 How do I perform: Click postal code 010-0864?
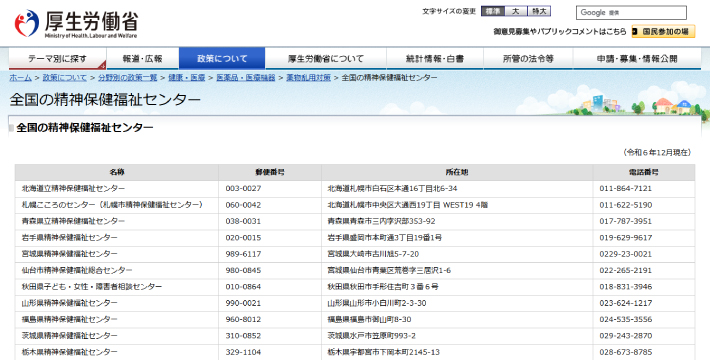(243, 286)
